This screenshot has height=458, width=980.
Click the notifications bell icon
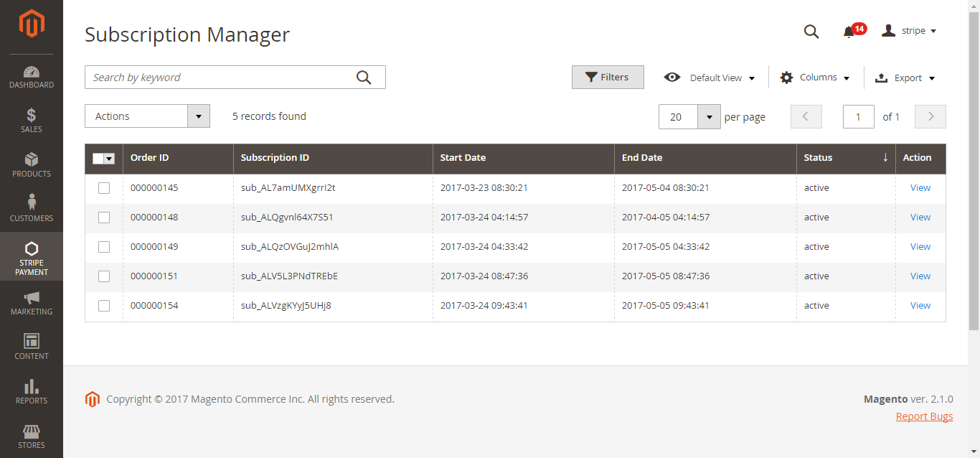[x=849, y=32]
